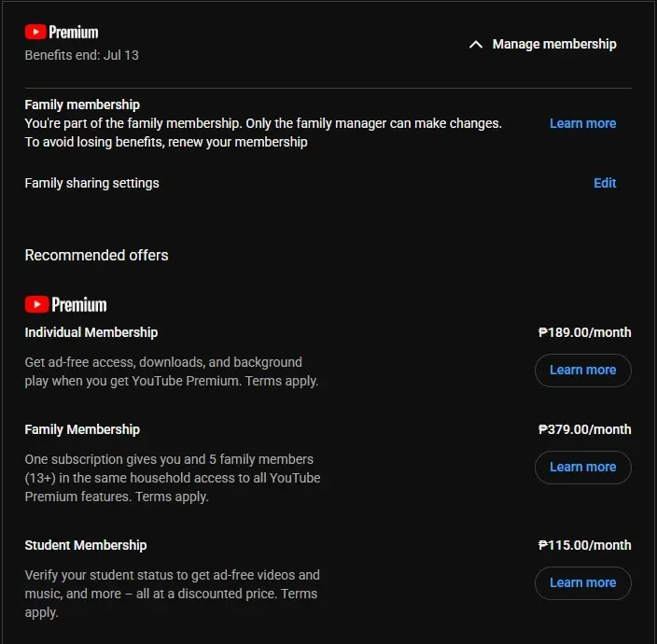Screen dimensions: 657x644
Task: Click the ₱115.00/month price
Action: [x=584, y=545]
